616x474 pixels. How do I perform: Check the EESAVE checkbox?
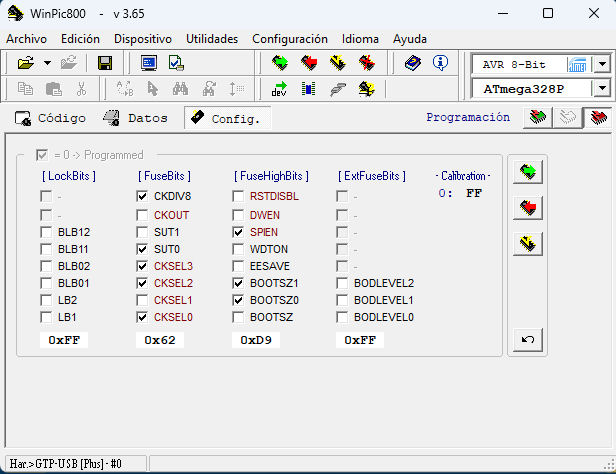tap(238, 266)
